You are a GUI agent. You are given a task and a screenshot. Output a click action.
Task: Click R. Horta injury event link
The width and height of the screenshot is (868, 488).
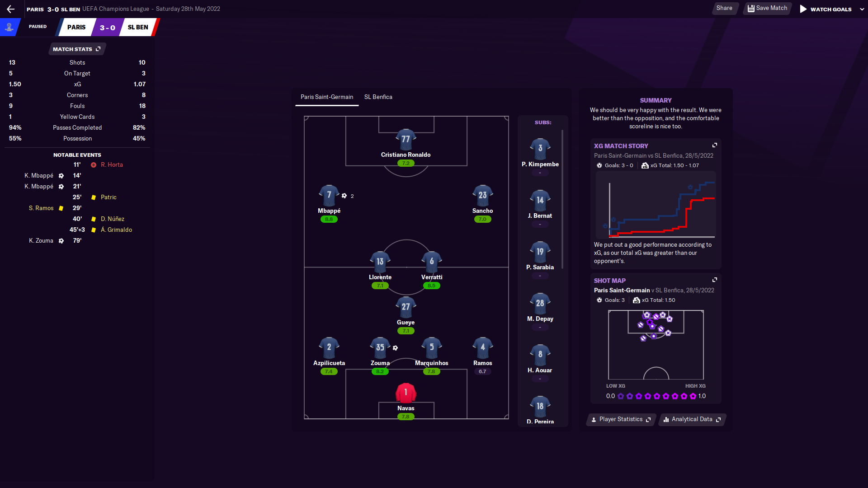pos(112,164)
